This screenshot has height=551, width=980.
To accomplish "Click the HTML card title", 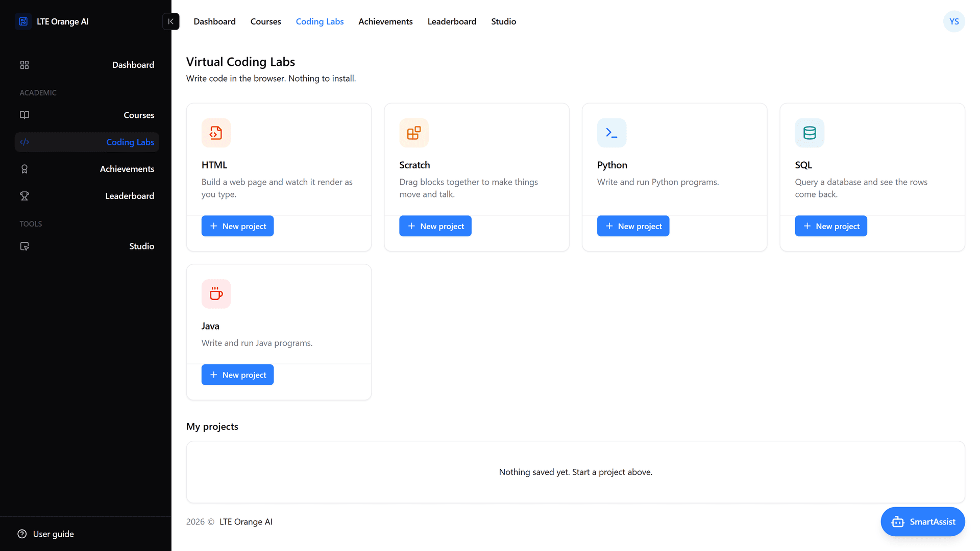I will (x=214, y=165).
